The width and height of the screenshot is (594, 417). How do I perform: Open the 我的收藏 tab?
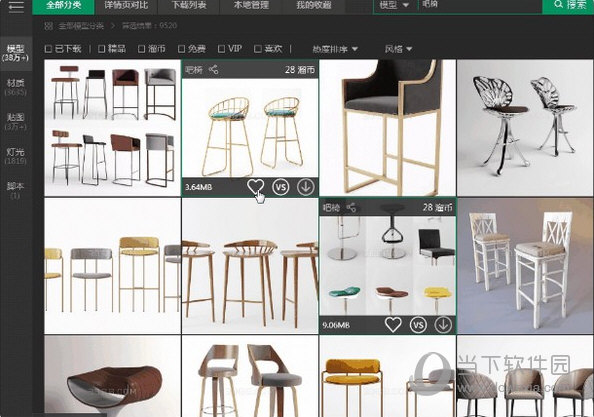pos(314,6)
